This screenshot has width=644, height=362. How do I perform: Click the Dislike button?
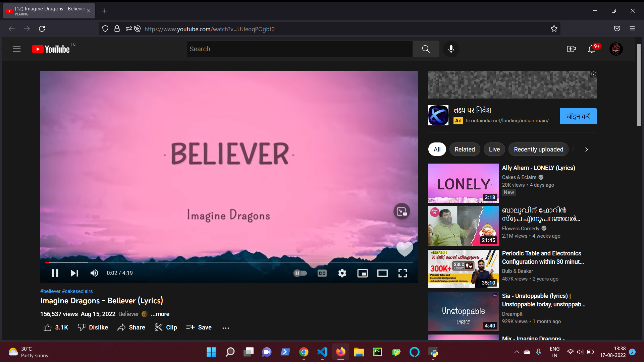click(x=93, y=327)
